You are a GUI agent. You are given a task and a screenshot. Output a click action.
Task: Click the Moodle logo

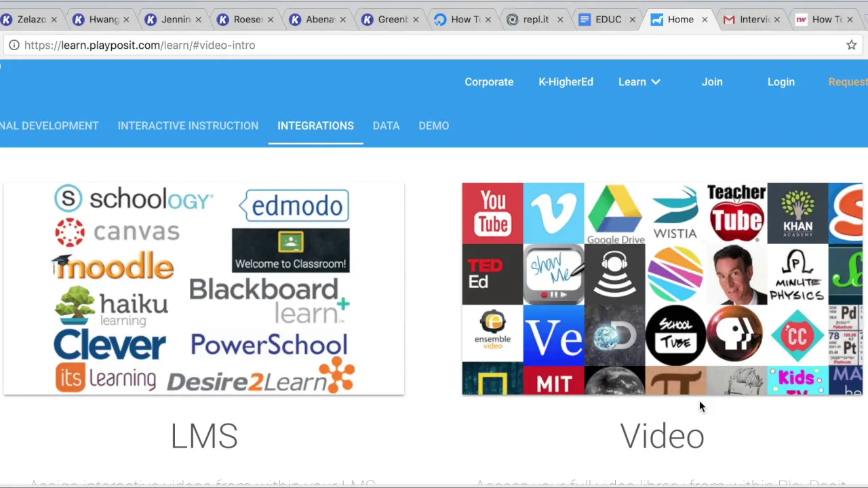[x=113, y=266]
